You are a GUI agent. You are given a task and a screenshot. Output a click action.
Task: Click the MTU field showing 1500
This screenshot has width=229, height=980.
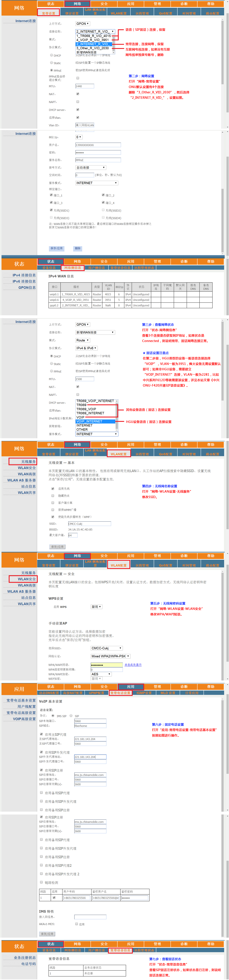[84, 379]
